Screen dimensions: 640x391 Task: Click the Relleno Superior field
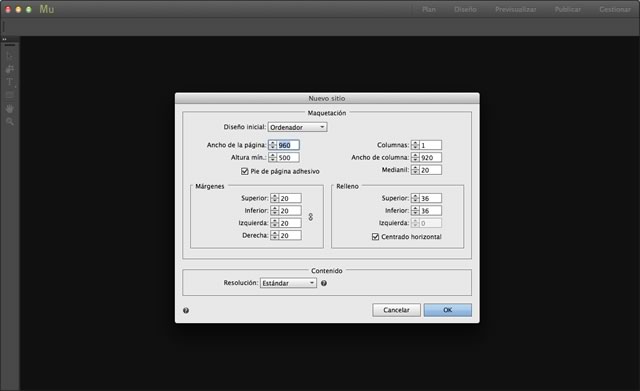[431, 198]
